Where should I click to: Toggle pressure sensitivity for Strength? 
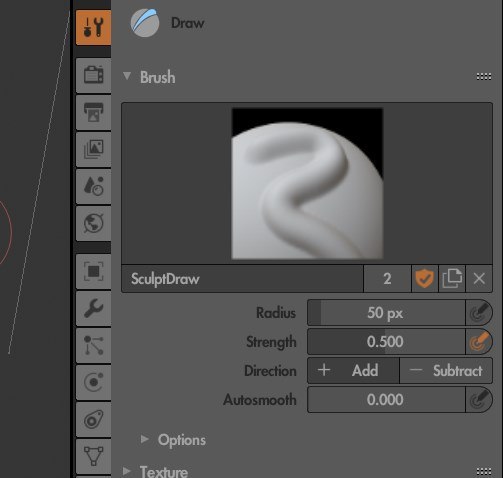(479, 342)
